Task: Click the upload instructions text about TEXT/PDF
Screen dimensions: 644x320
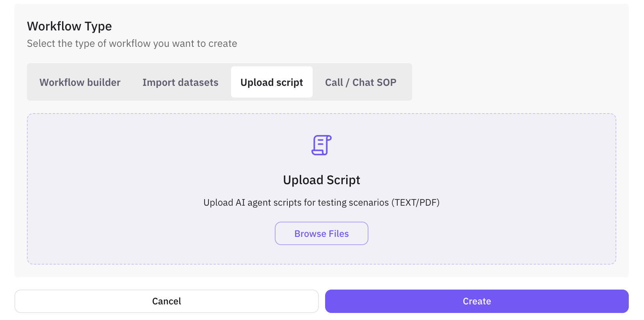Action: 321,203
